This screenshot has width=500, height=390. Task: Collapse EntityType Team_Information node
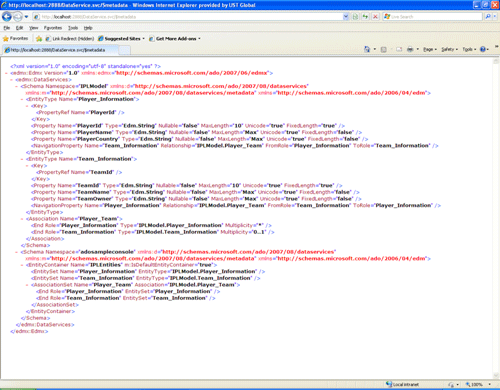(22, 159)
